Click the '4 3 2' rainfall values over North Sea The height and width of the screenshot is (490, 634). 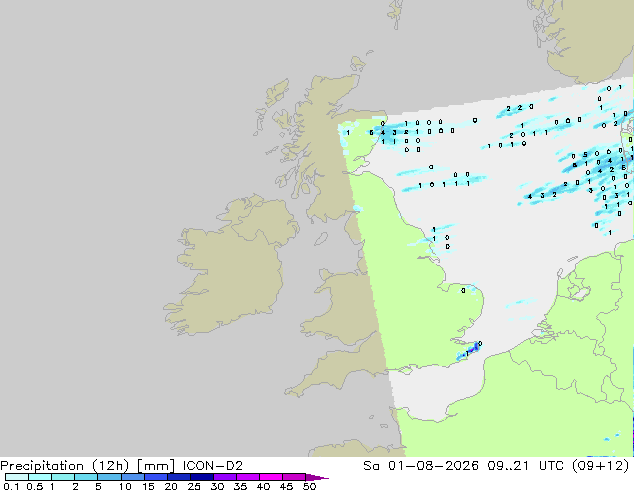point(542,196)
